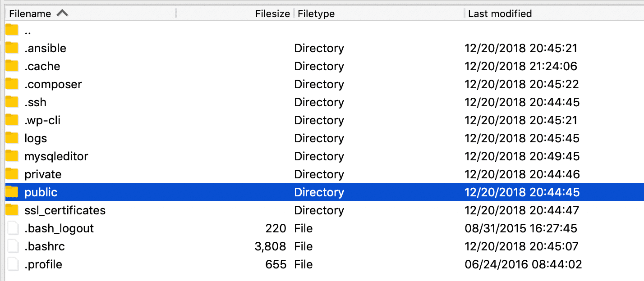Viewport: 644px width, 281px height.
Task: Click the .composer folder icon
Action: coord(12,84)
